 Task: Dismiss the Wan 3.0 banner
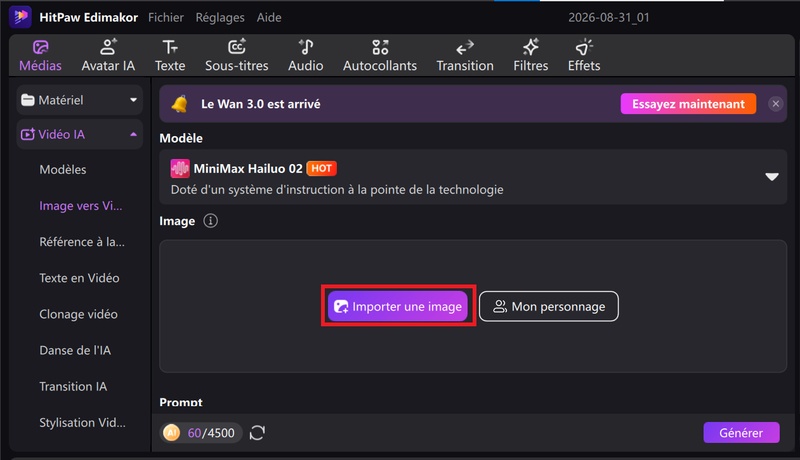(x=776, y=104)
